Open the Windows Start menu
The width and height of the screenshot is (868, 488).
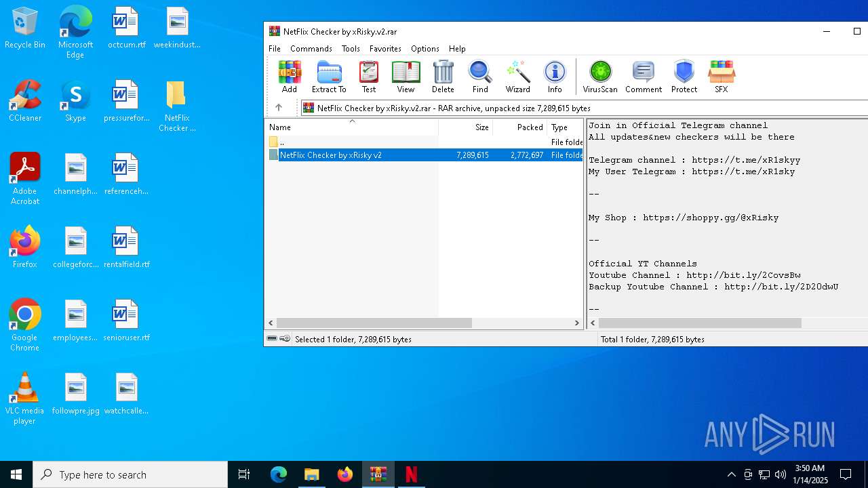click(16, 474)
